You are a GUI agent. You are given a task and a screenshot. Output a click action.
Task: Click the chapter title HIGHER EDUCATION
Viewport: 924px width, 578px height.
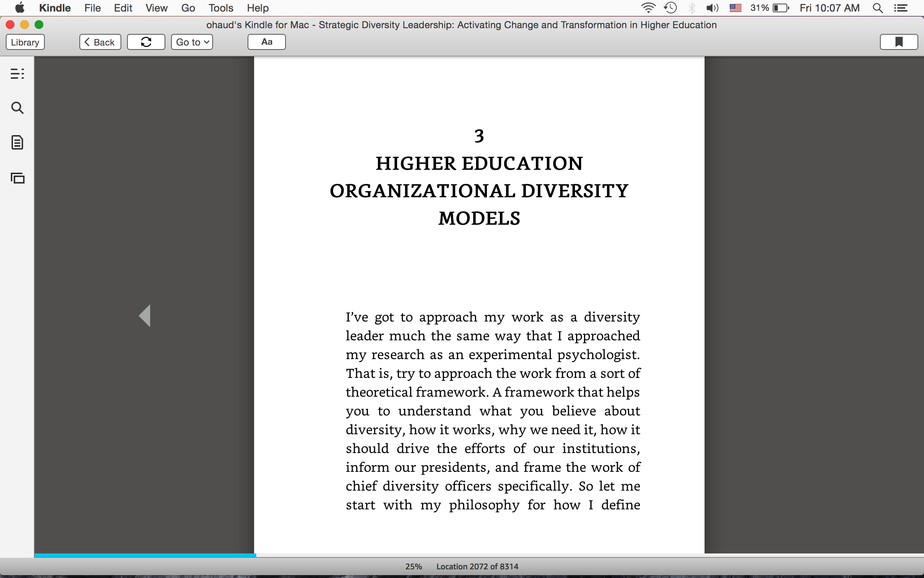pyautogui.click(x=479, y=163)
